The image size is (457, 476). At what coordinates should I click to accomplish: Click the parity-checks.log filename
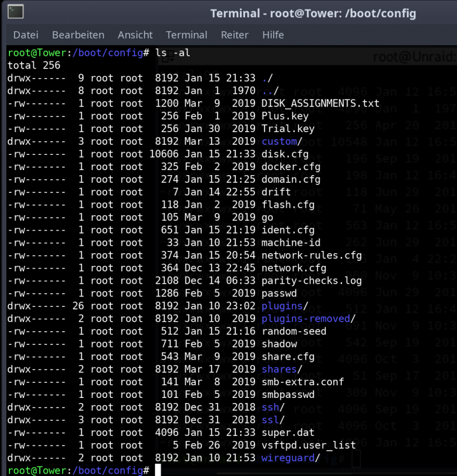[312, 281]
